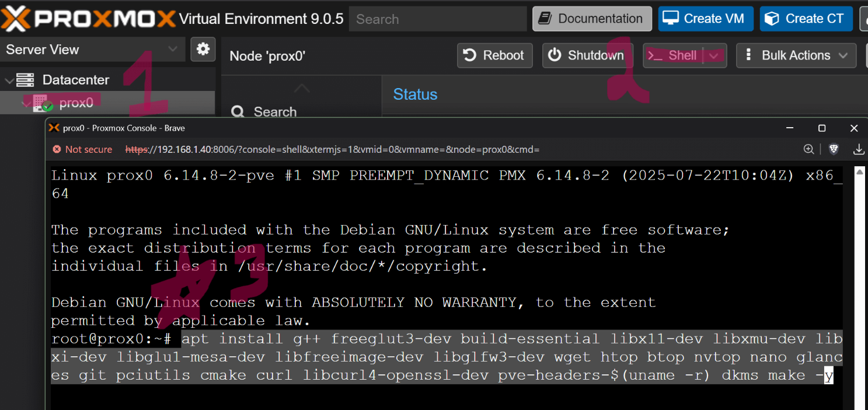Click the Not secure warning icon
This screenshot has height=410, width=868.
[57, 149]
